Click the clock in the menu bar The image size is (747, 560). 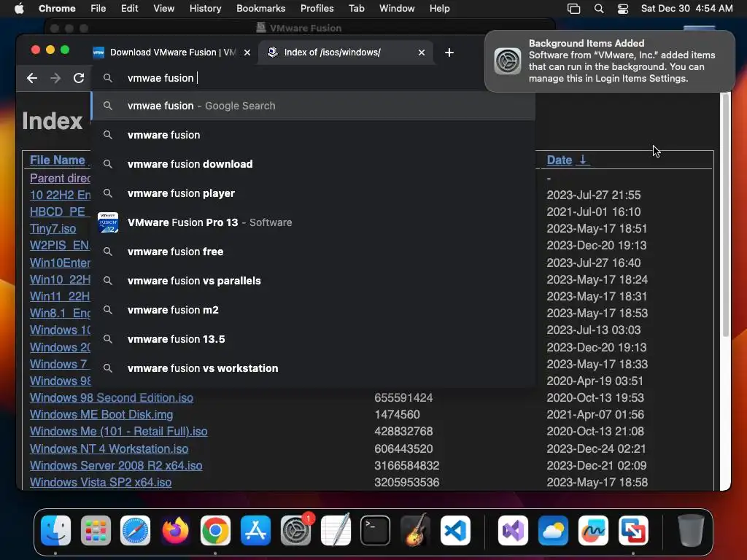[686, 9]
